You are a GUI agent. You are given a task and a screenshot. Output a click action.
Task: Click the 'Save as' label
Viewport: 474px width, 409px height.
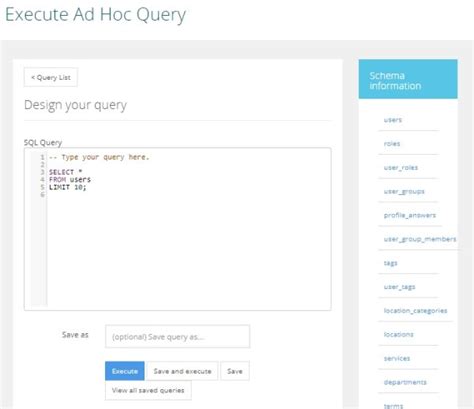[x=75, y=335]
